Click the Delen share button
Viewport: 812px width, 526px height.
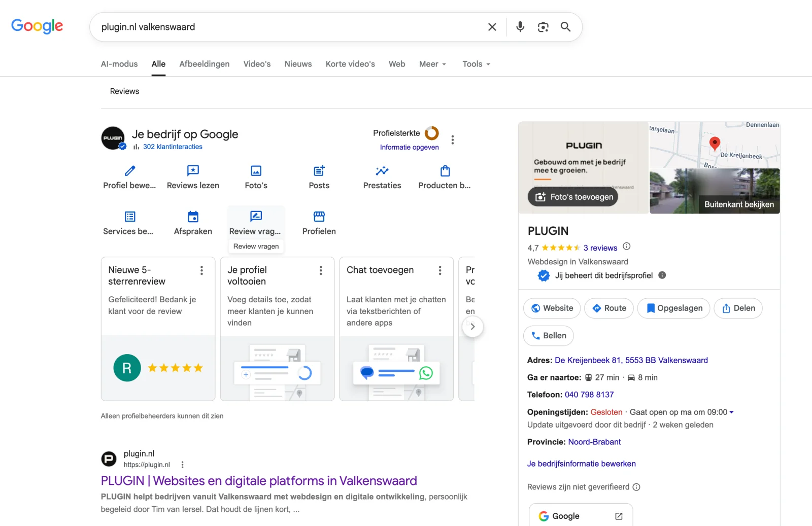[738, 308]
